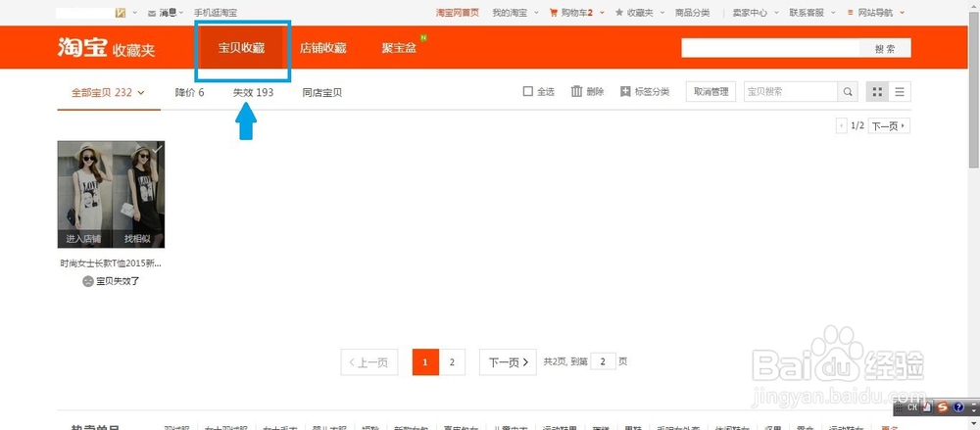Expand the 联系客服 dropdown menu
980x430 pixels.
point(833,13)
